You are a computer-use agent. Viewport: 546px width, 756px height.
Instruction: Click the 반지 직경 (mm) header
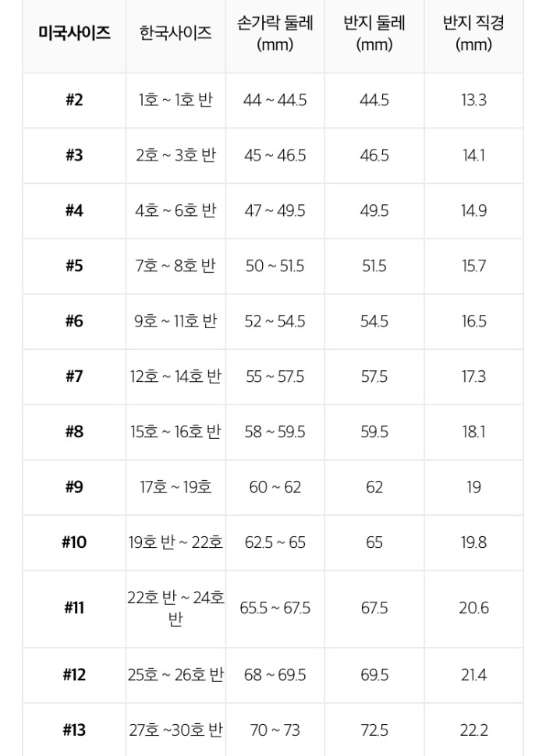click(473, 34)
